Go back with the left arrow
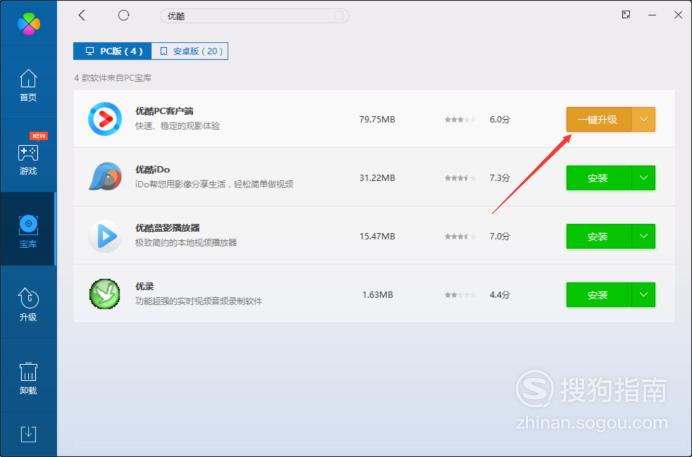 (x=82, y=15)
